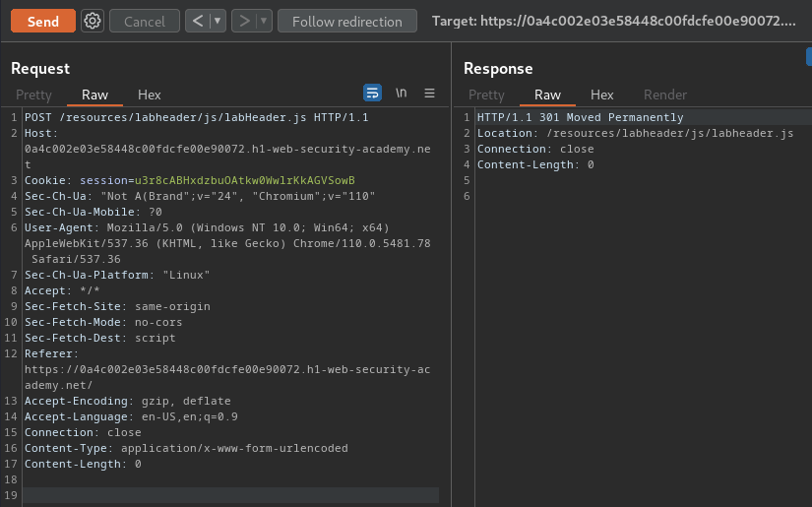Click Sec-Fetch-Mode no-cors line
This screenshot has width=812, height=507.
pos(103,322)
